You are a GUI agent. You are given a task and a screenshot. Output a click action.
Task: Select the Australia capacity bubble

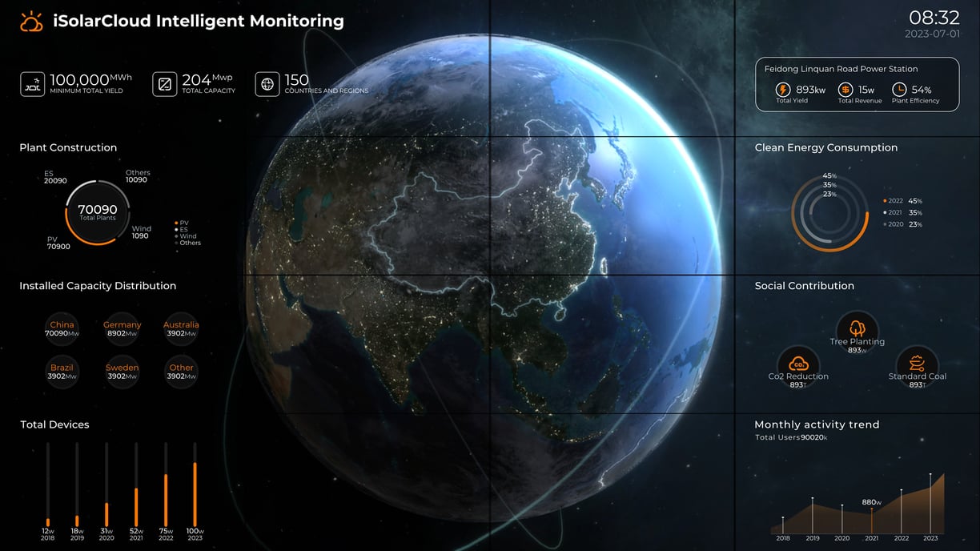point(181,329)
